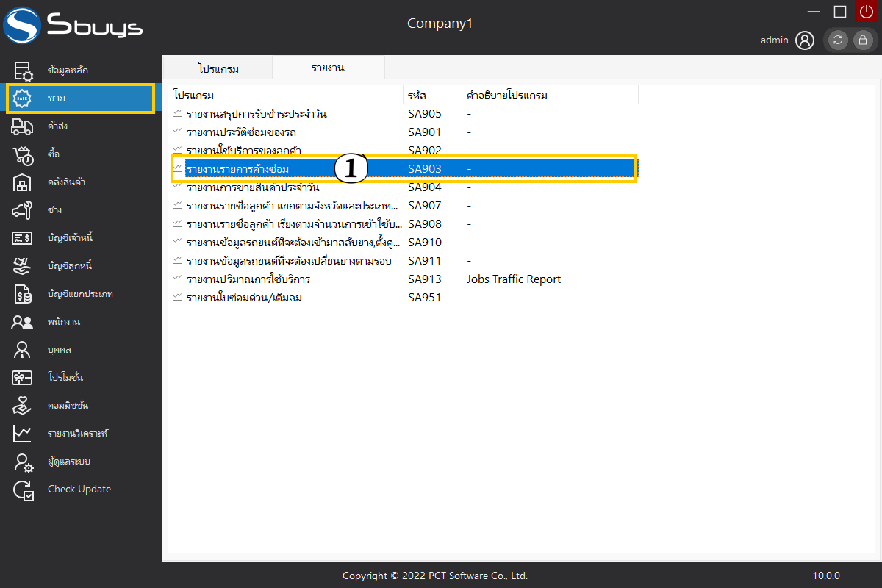Open the ค้าส่ง truck icon
The height and width of the screenshot is (588, 882).
click(x=23, y=126)
